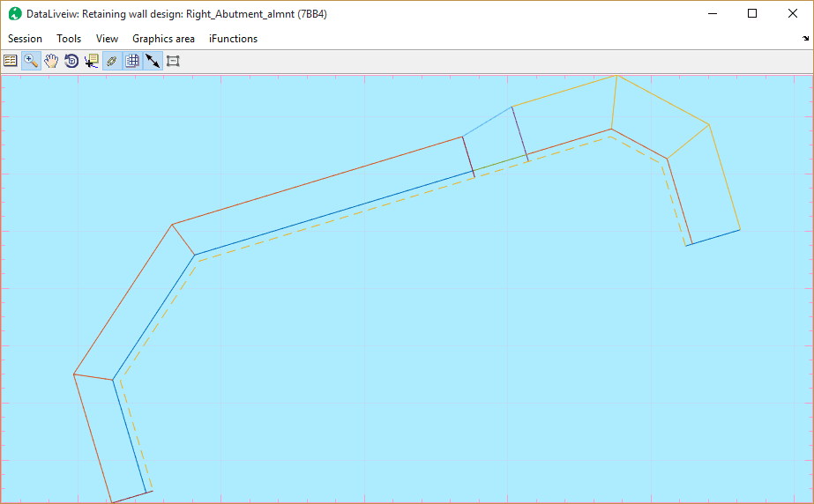Viewport: 814px width, 504px height.
Task: Toggle the zoom magnifier tool
Action: point(31,61)
